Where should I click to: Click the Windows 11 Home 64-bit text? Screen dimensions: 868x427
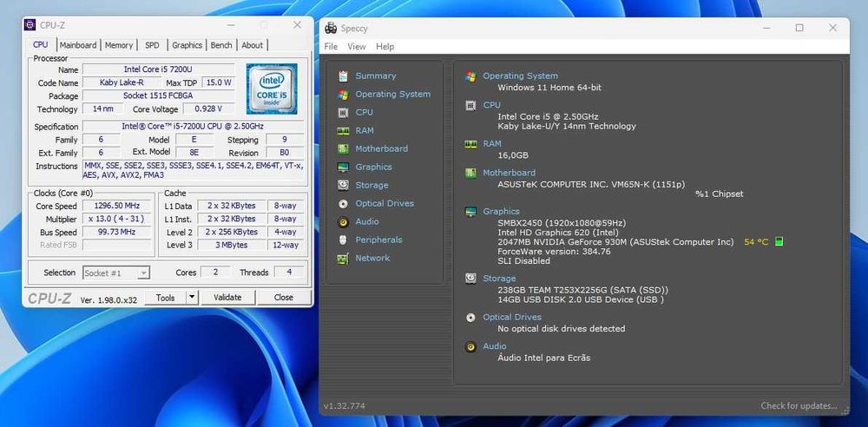tap(549, 88)
